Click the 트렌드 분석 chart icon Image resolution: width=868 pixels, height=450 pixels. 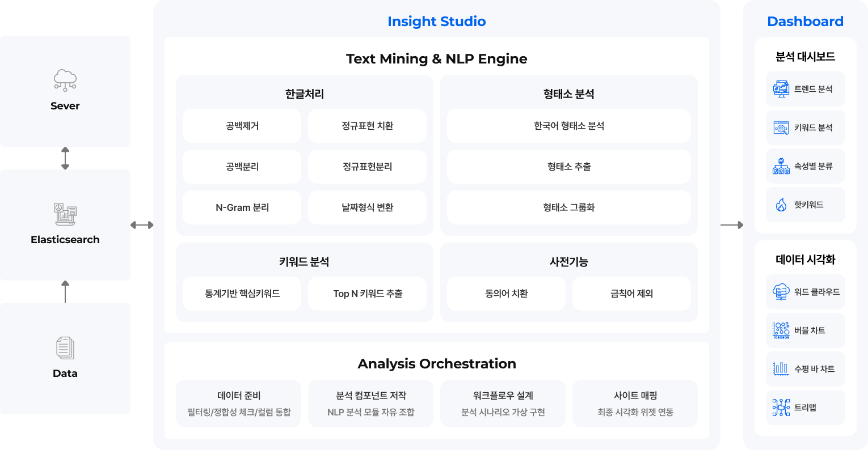click(781, 89)
